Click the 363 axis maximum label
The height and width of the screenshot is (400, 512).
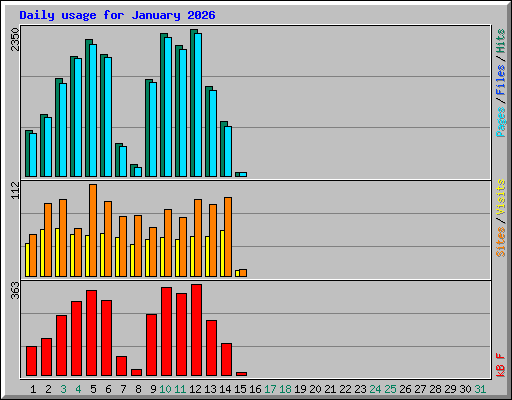click(x=15, y=290)
